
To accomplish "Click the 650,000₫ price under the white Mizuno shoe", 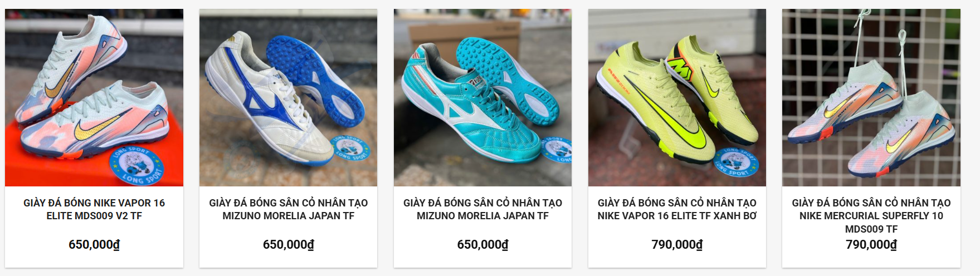I will (288, 245).
